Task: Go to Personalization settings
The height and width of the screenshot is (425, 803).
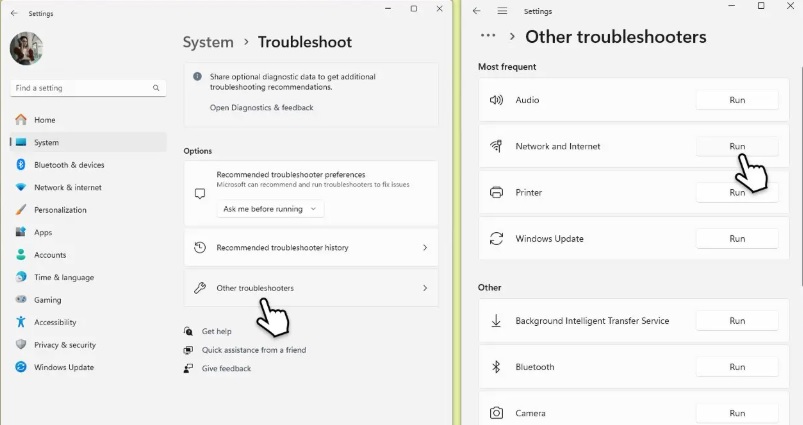Action: pos(60,210)
